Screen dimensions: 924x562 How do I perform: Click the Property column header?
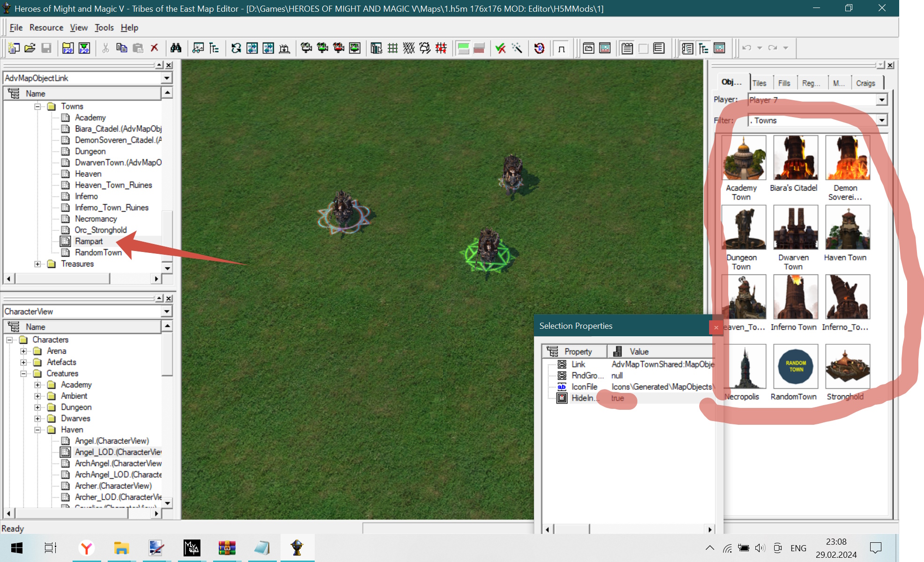tap(575, 351)
